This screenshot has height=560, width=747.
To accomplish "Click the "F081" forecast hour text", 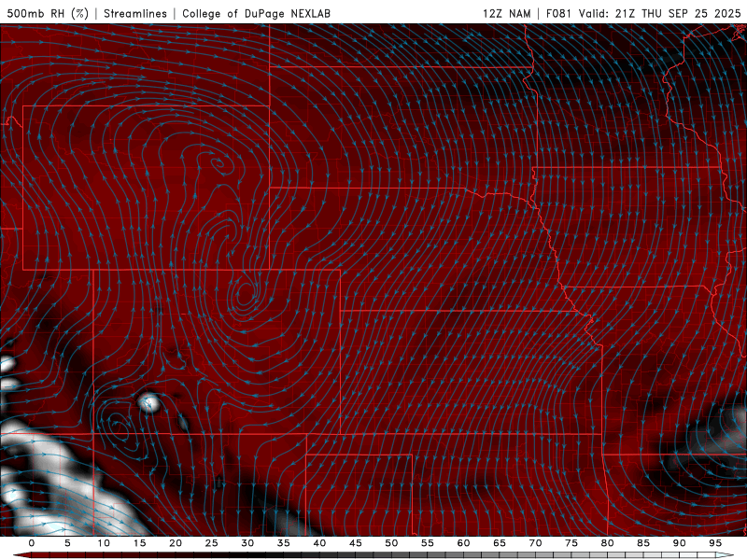I will pyautogui.click(x=559, y=14).
